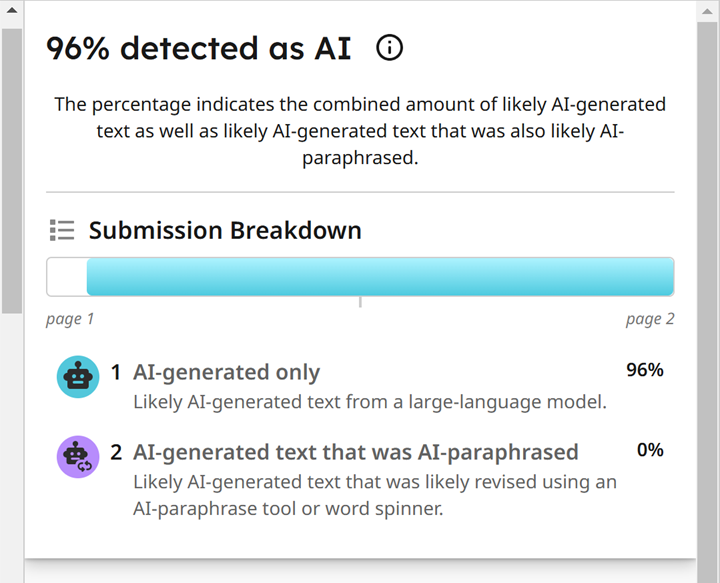The width and height of the screenshot is (720, 583).
Task: Click the purple AI-paraphrased robot icon
Action: [78, 457]
